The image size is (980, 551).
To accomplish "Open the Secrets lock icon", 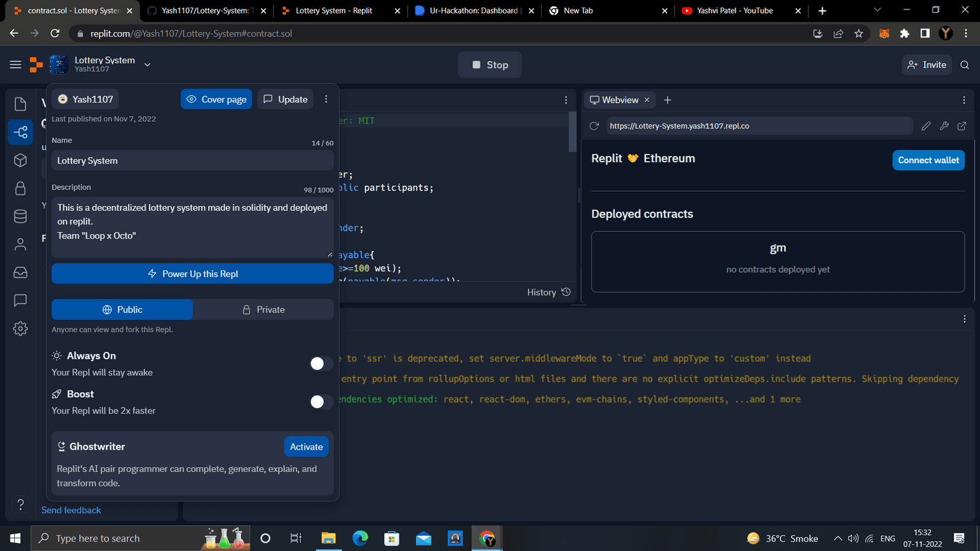I will pyautogui.click(x=20, y=188).
